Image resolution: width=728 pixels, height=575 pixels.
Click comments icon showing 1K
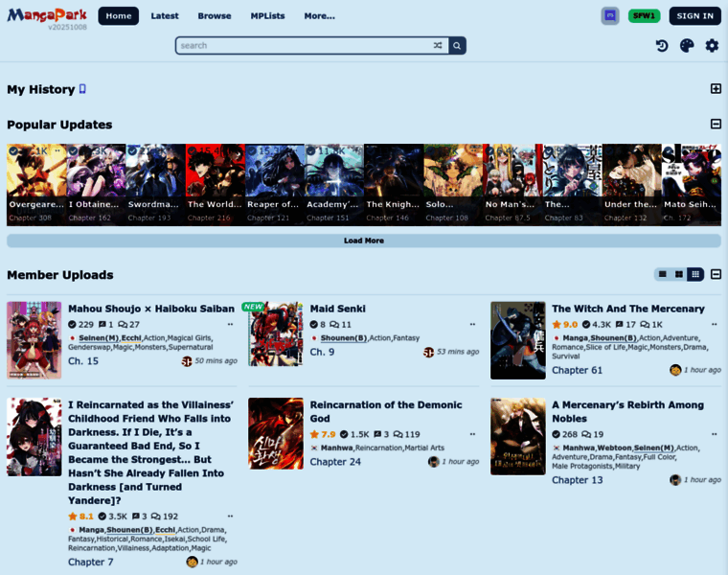(x=645, y=324)
